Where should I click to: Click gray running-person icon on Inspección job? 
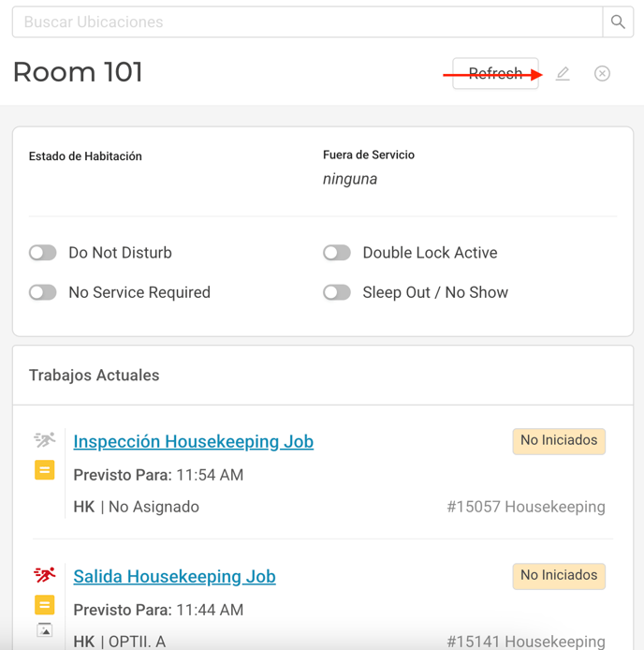click(44, 439)
